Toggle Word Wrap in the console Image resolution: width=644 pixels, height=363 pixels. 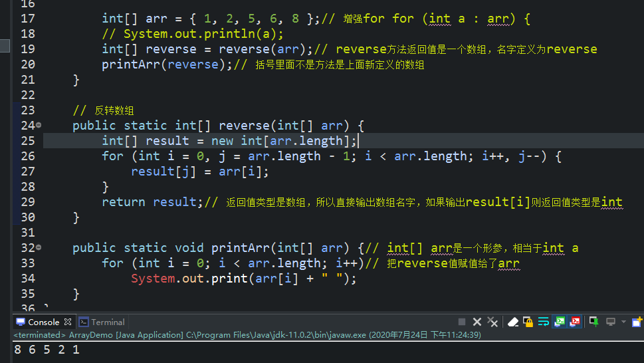tap(544, 322)
